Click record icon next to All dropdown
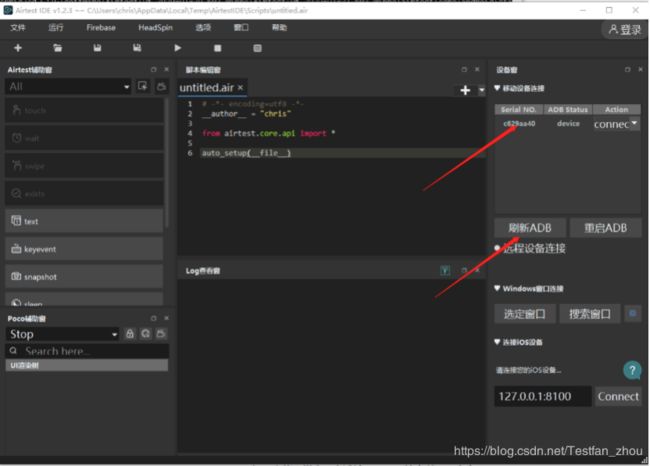 point(143,86)
